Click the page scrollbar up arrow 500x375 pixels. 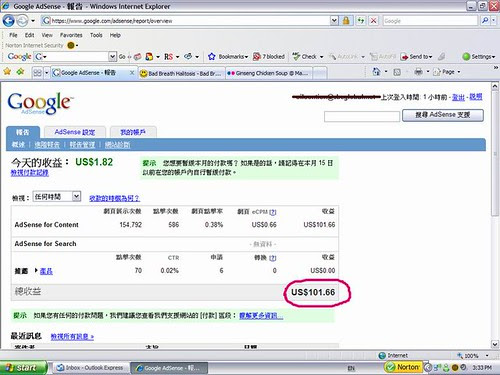click(x=495, y=86)
